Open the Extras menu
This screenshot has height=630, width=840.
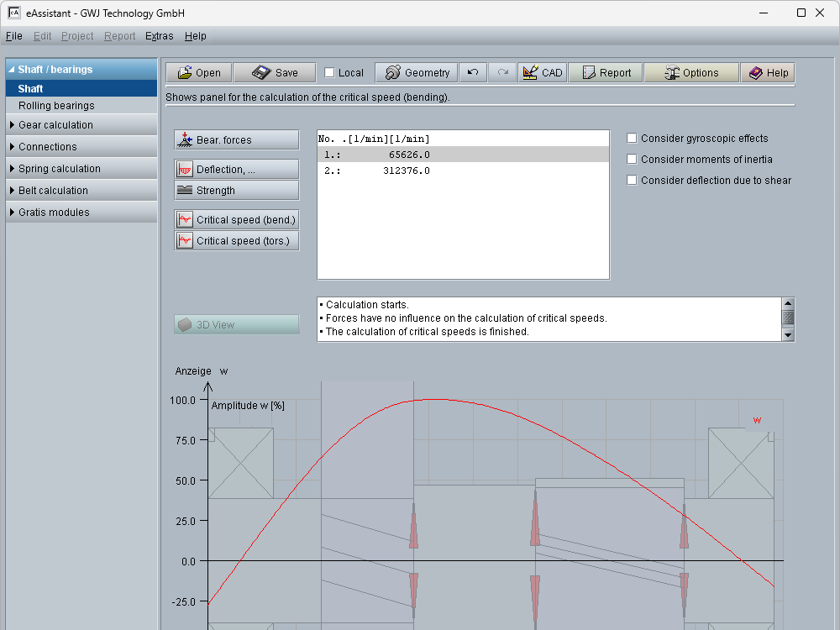(x=159, y=36)
